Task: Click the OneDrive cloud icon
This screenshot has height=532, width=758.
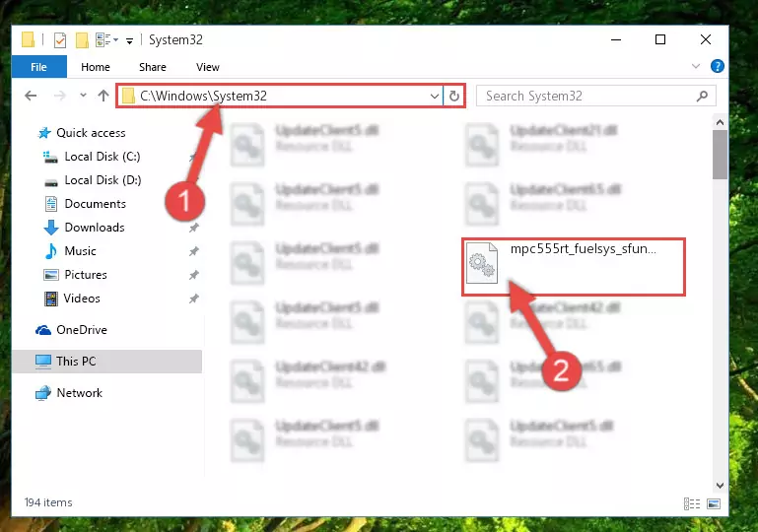Action: pyautogui.click(x=43, y=330)
